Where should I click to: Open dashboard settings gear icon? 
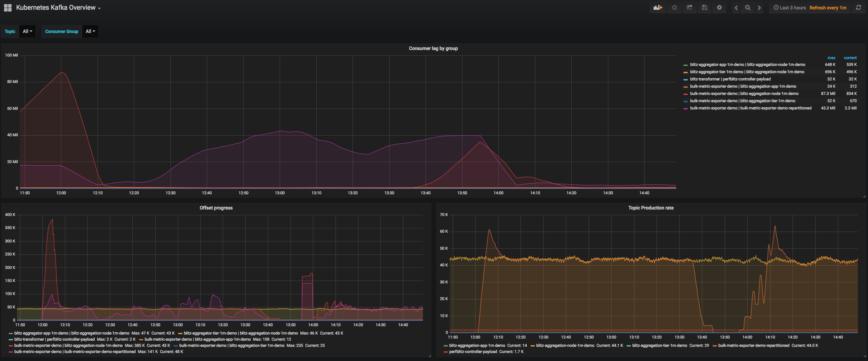pyautogui.click(x=719, y=8)
